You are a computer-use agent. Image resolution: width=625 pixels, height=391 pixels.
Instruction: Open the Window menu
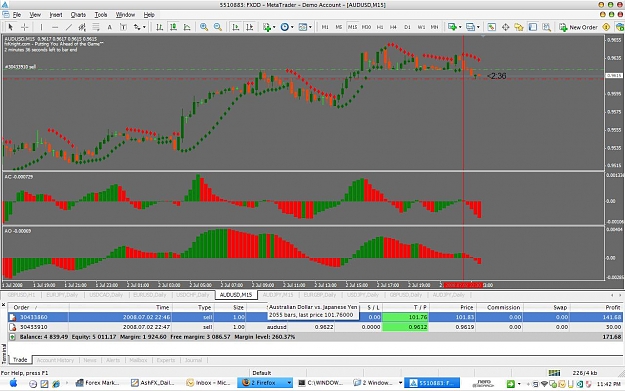point(125,15)
